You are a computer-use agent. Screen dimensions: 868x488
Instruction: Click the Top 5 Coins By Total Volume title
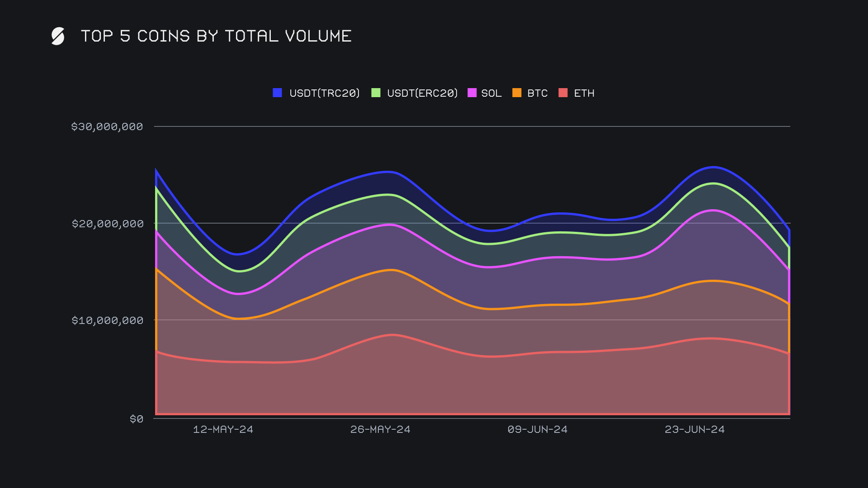(216, 36)
